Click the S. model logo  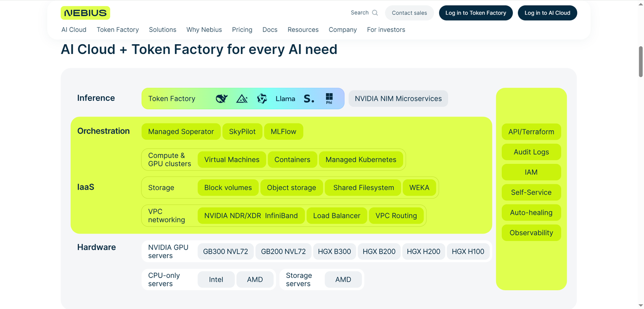309,99
